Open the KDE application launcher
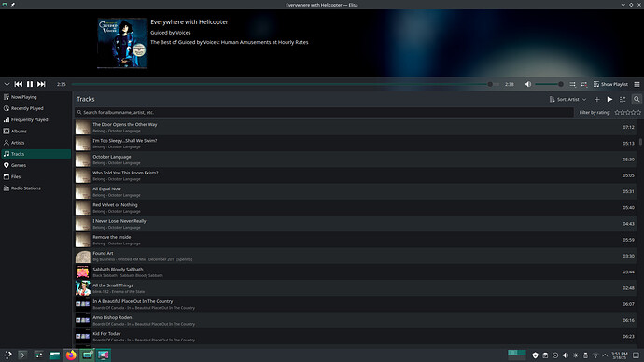The height and width of the screenshot is (362, 644). [x=7, y=355]
